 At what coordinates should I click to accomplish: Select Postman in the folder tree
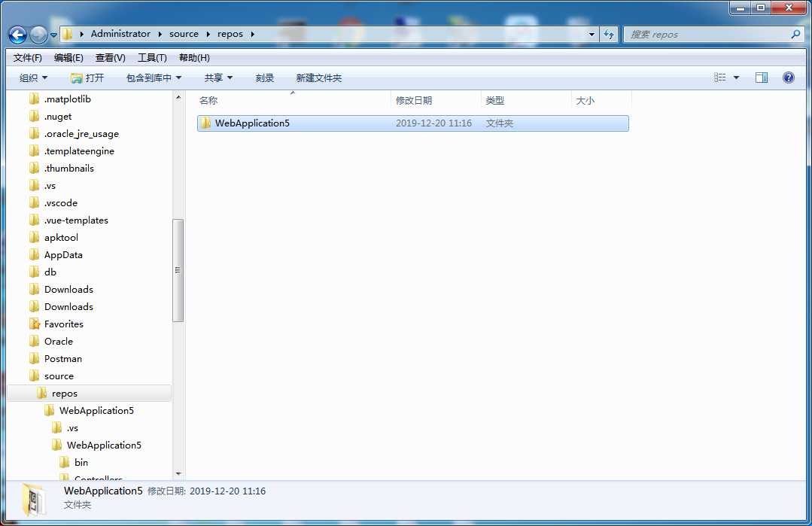coord(62,359)
